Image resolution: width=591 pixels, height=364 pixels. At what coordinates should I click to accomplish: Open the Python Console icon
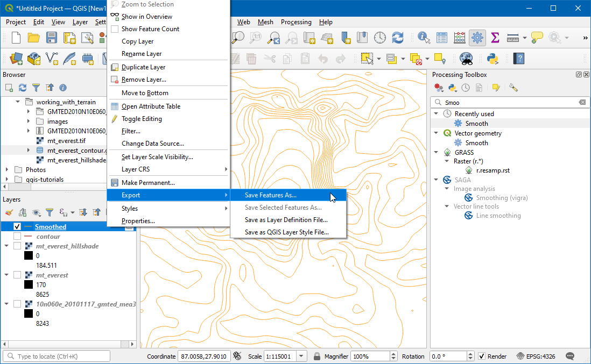(492, 58)
